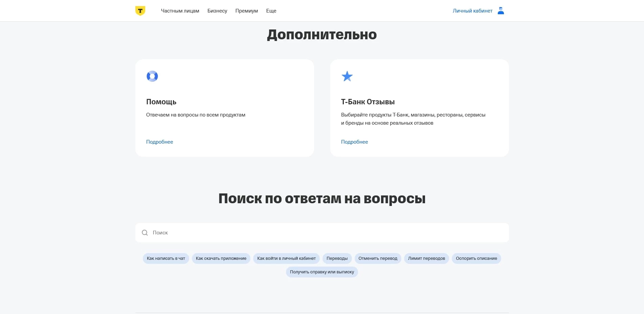Click the person icon near Личный кабинет

click(x=501, y=11)
